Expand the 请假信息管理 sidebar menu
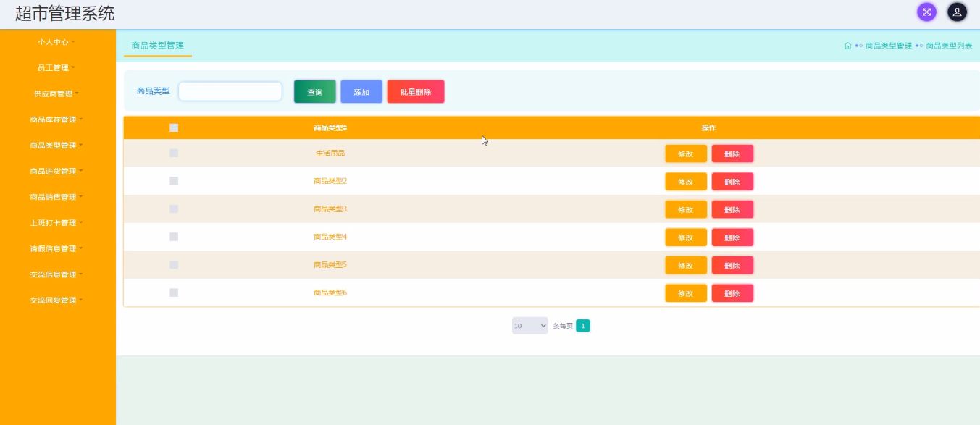Screen dimensions: 980x425 (56, 249)
